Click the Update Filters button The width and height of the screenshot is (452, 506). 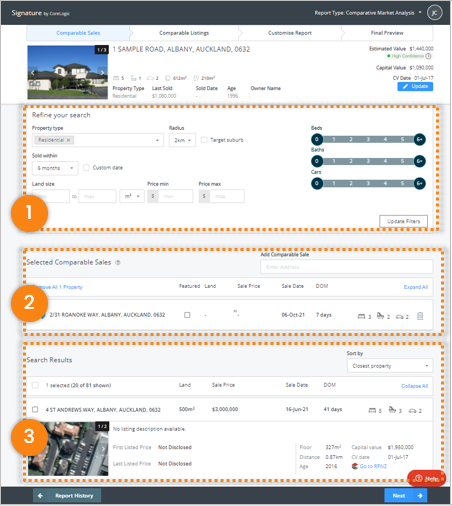tap(403, 221)
